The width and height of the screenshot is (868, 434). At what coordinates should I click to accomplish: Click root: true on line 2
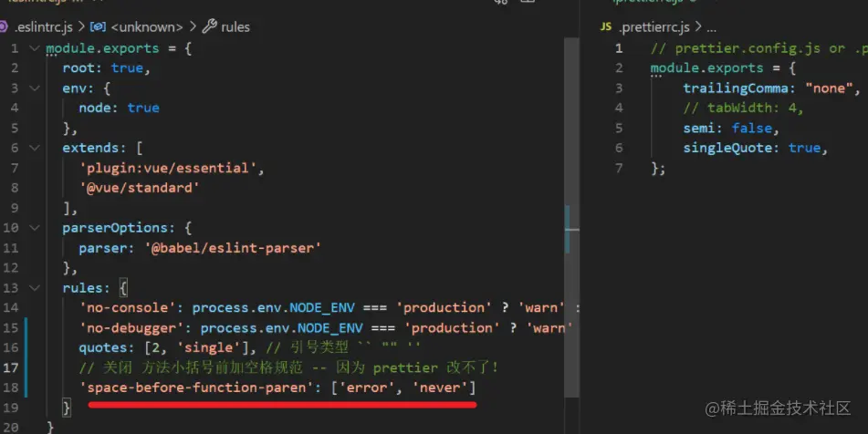tap(102, 68)
